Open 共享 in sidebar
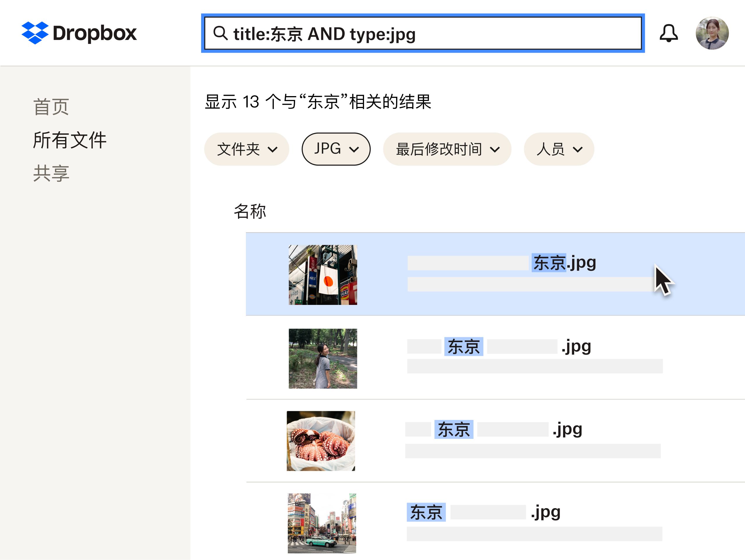 tap(51, 172)
